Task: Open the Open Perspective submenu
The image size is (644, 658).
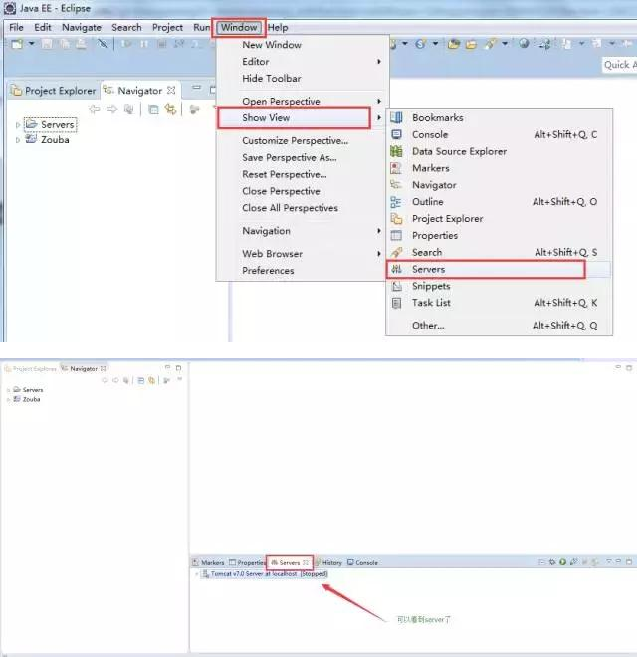Action: click(x=281, y=102)
